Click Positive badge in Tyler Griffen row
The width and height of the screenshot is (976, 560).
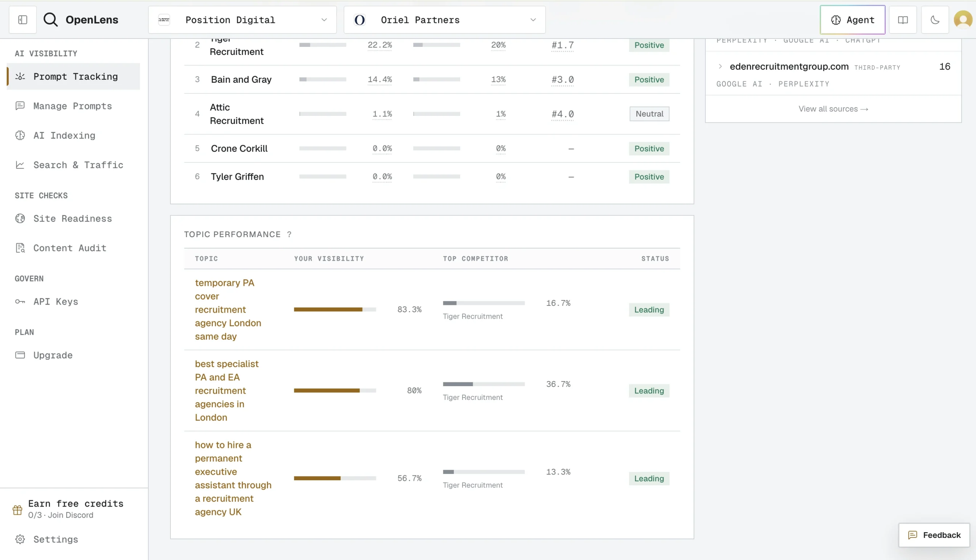[649, 177]
